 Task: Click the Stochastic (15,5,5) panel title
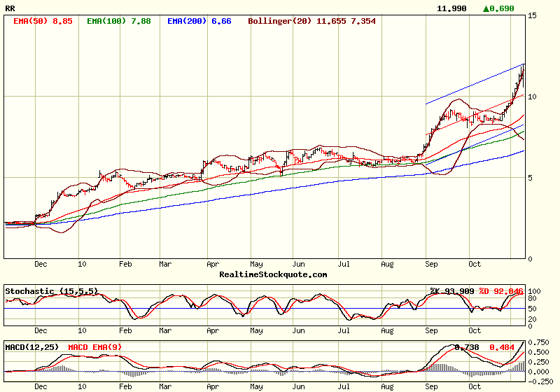tap(52, 290)
